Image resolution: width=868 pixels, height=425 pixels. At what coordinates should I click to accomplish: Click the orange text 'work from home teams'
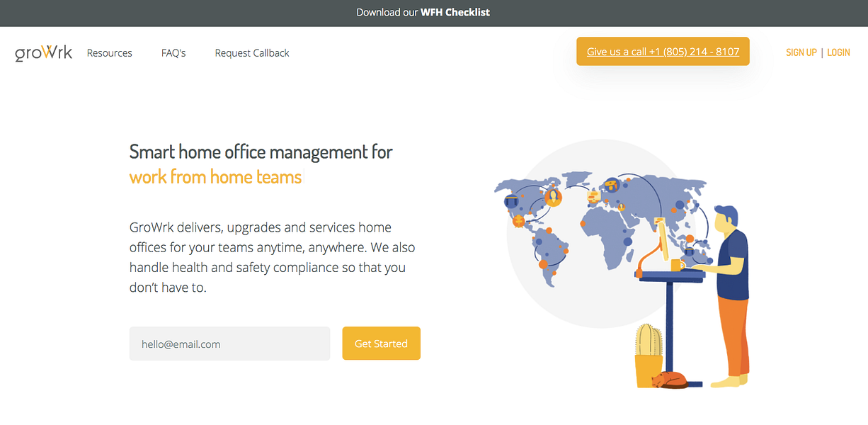[216, 176]
